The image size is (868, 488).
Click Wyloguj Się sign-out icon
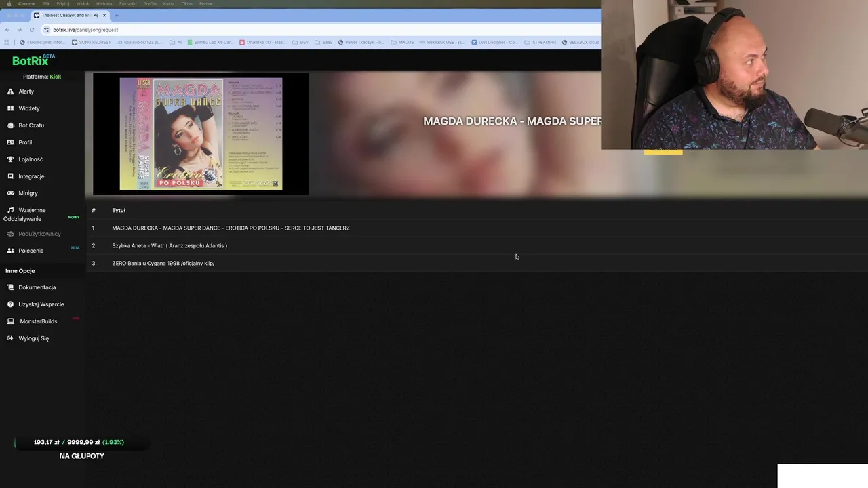10,338
